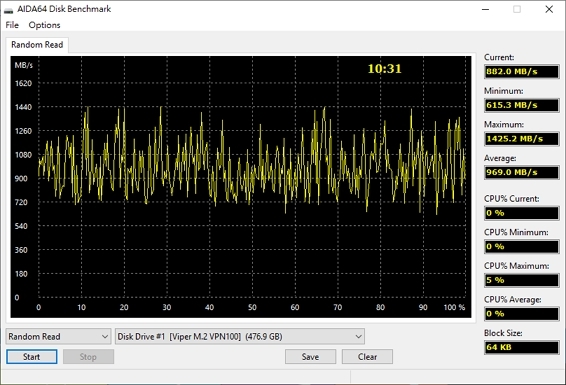Click the Disk Drive #1 combo box text
This screenshot has height=385, width=566.
point(200,337)
